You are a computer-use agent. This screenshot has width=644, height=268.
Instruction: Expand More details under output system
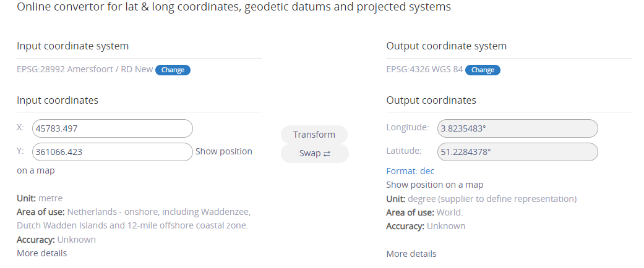[411, 254]
